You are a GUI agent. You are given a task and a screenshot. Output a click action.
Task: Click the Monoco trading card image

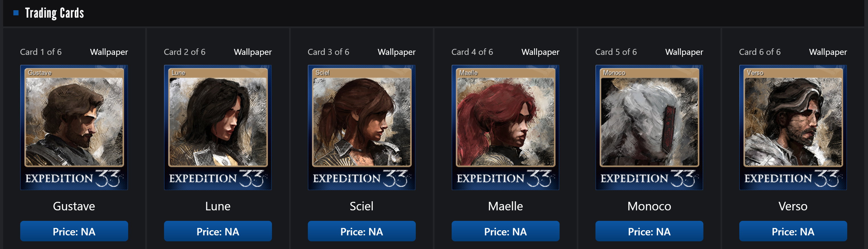649,127
